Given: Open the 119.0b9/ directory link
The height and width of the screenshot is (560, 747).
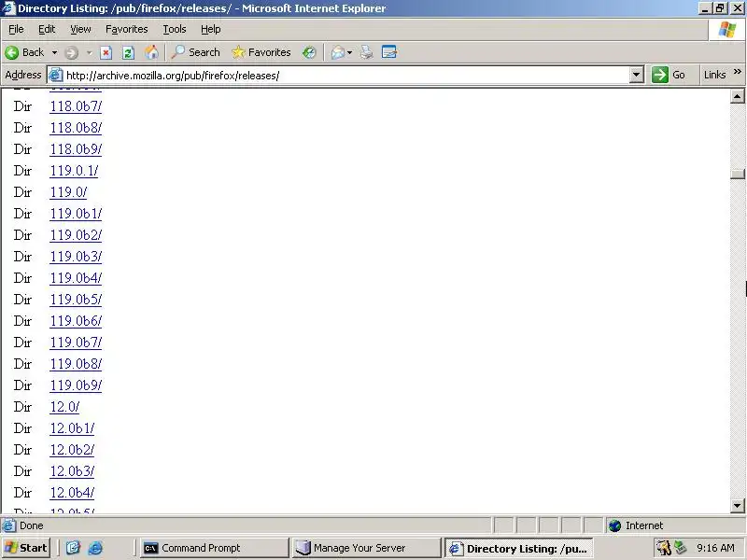Looking at the screenshot, I should 76,385.
